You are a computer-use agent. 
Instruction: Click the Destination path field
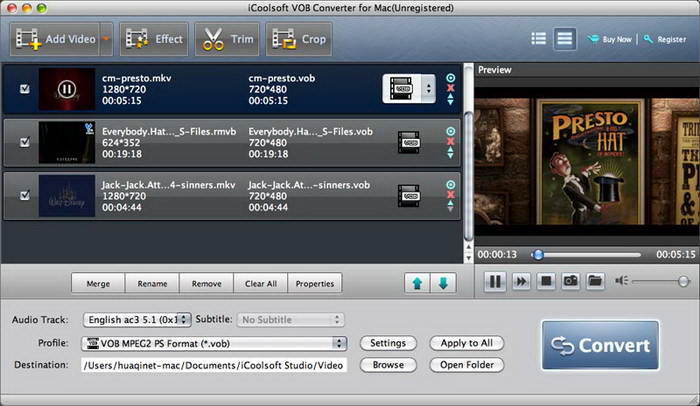(x=214, y=365)
